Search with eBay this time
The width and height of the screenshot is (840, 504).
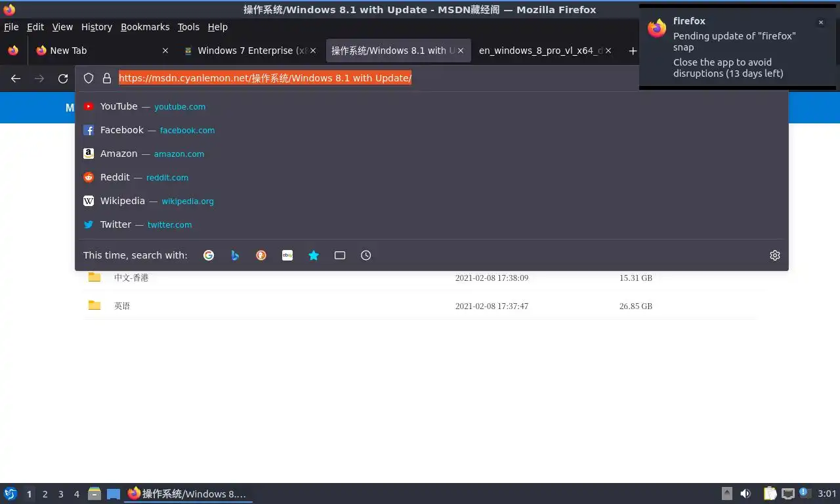(x=287, y=255)
